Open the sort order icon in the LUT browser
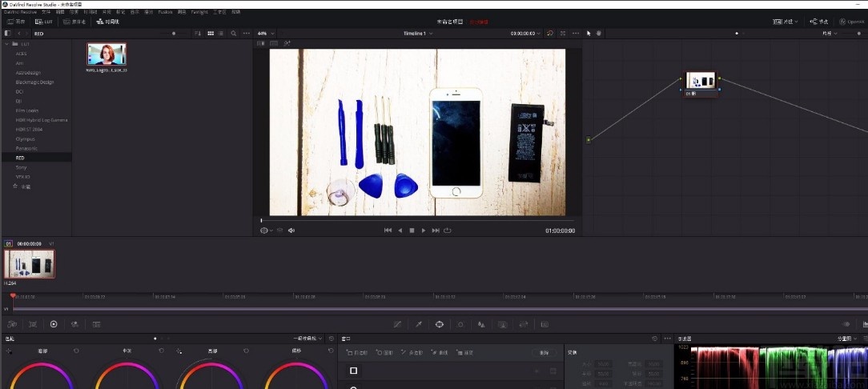Image resolution: width=868 pixels, height=389 pixels. click(x=198, y=33)
